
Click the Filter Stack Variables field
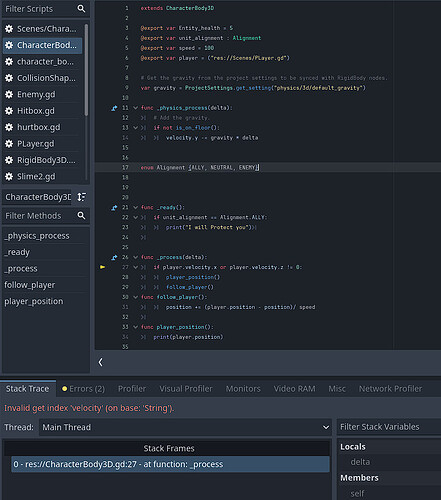[389, 427]
